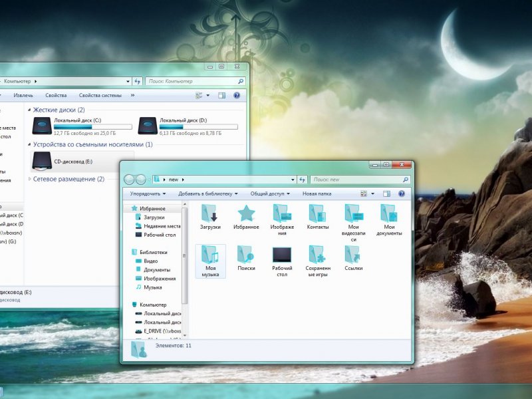Open address history dropdown in the Компьютер window

[x=128, y=81]
